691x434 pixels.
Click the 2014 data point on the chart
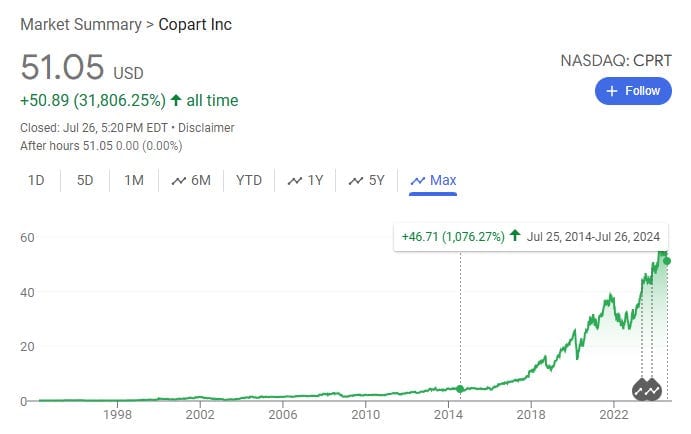point(460,388)
